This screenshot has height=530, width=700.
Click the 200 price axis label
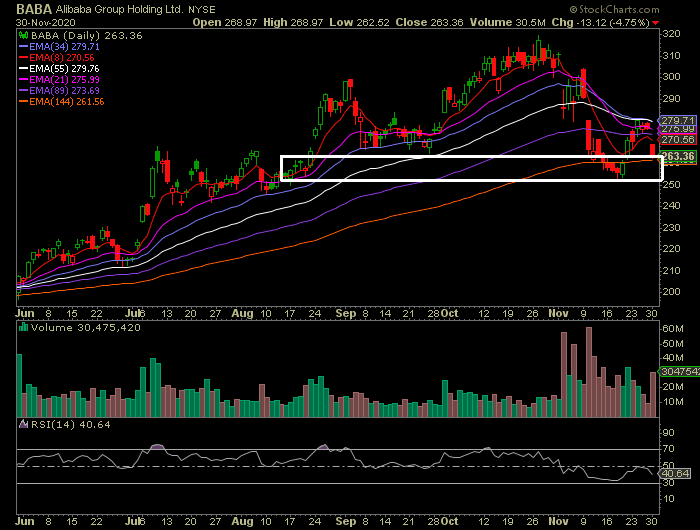(x=671, y=292)
